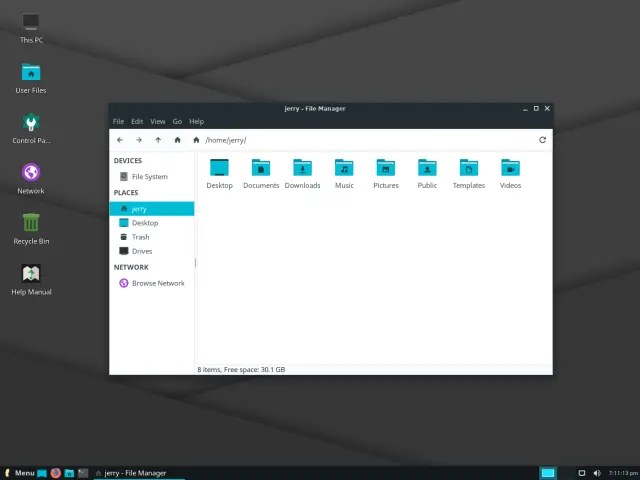Image resolution: width=640 pixels, height=480 pixels.
Task: Select File System in the sidebar
Action: tap(149, 177)
